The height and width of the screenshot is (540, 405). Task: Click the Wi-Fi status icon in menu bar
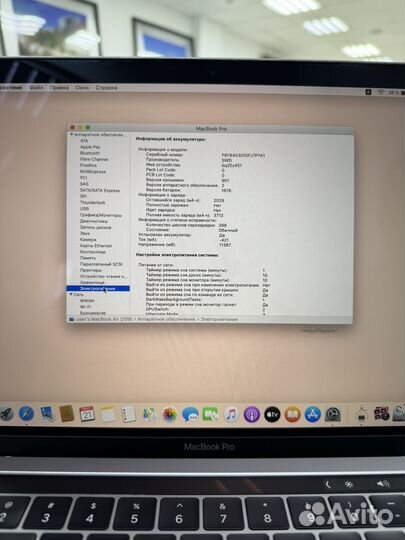click(381, 92)
